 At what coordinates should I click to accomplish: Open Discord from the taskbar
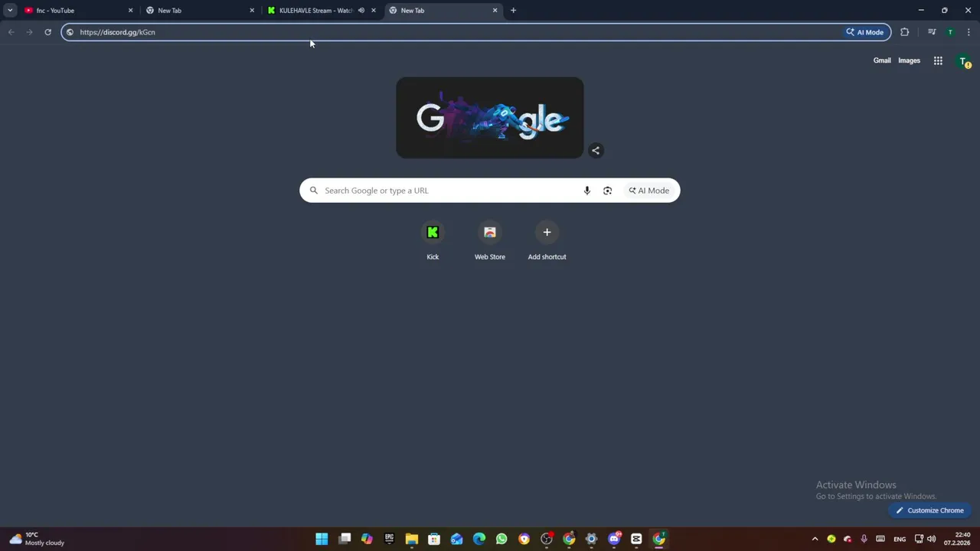614,539
